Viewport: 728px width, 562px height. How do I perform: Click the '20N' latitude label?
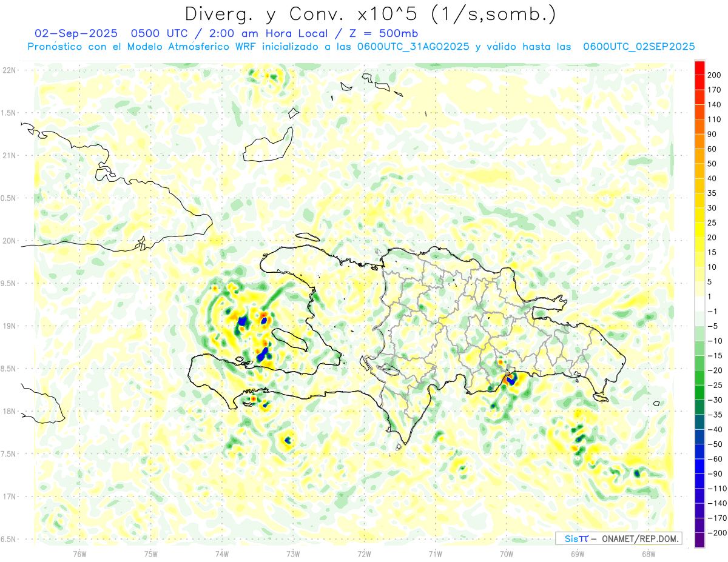[8, 241]
